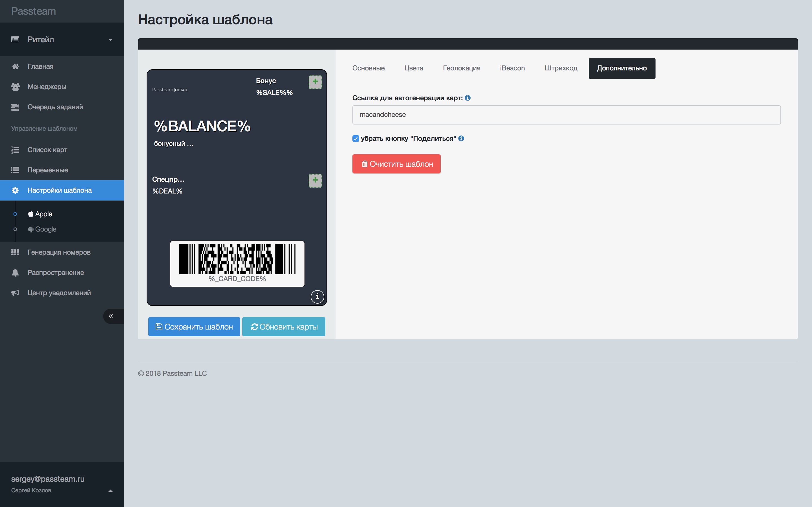This screenshot has width=812, height=507.
Task: Click the green plus icon beside the Бонус field
Action: click(x=315, y=82)
